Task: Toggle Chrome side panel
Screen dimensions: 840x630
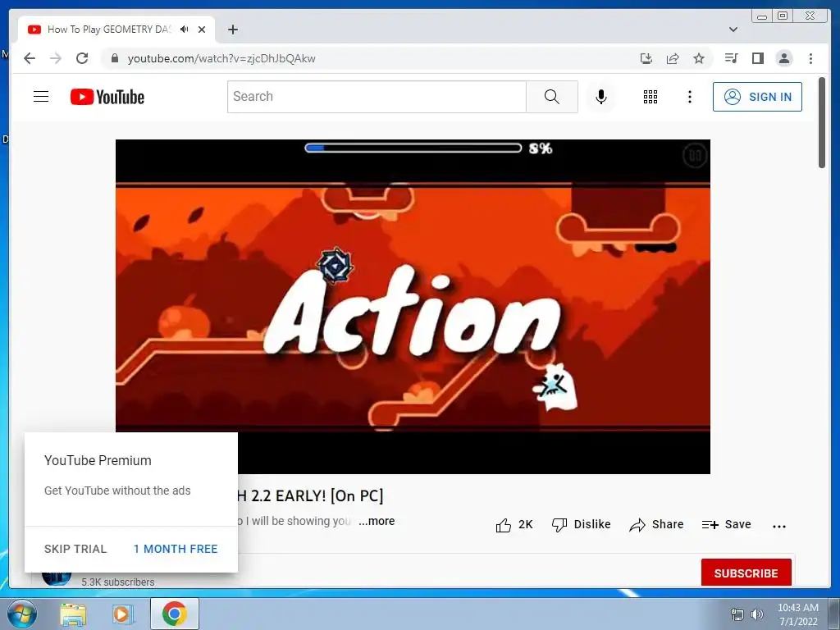Action: pos(757,58)
